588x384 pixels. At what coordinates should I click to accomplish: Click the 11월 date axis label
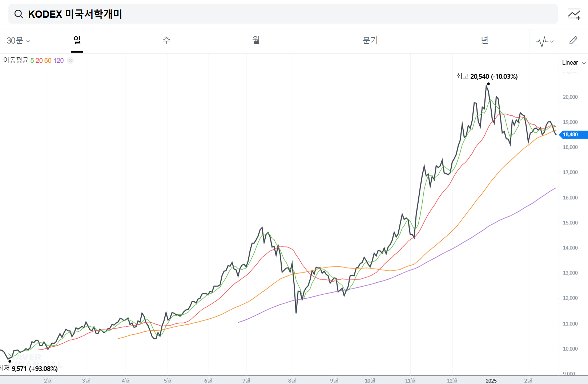pyautogui.click(x=410, y=380)
